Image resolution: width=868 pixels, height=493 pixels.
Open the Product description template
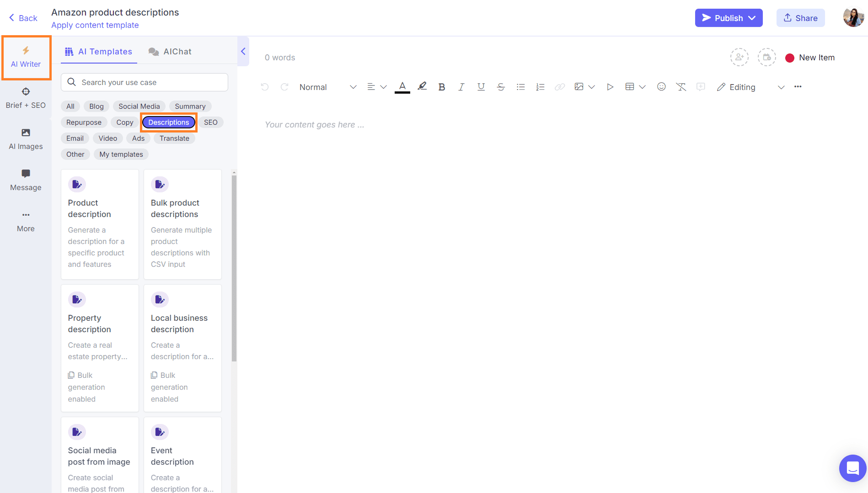pyautogui.click(x=100, y=224)
